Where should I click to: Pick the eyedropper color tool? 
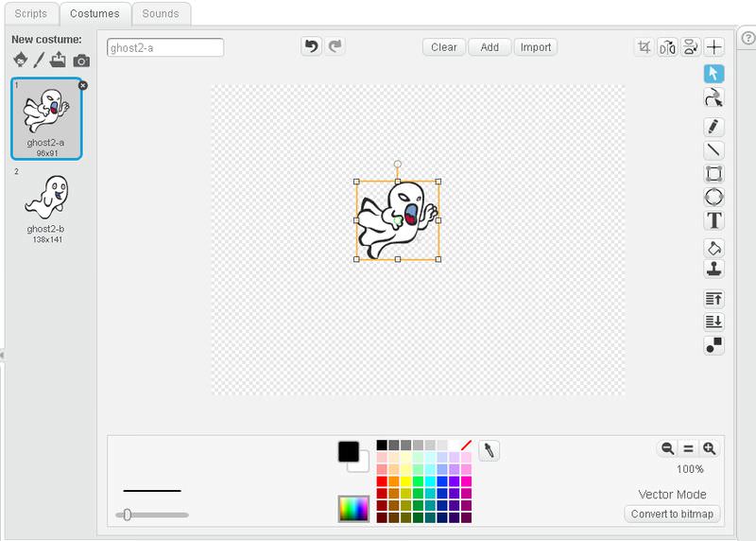coord(489,451)
